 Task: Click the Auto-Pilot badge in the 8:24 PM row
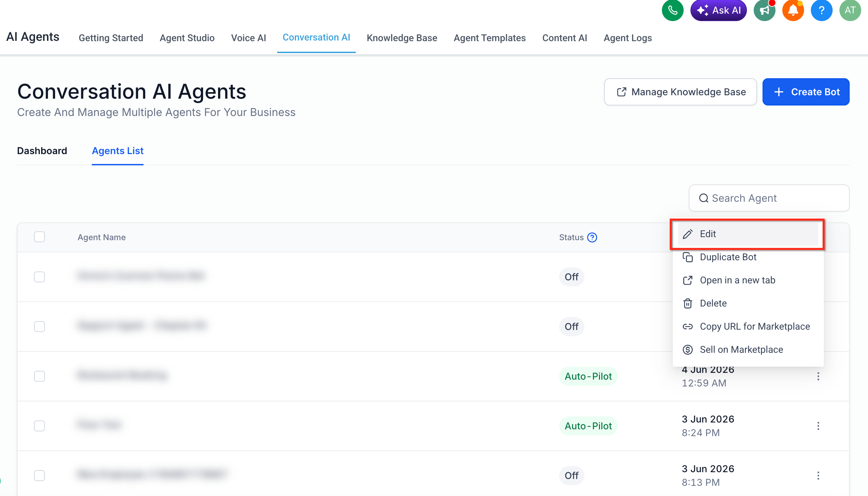588,426
